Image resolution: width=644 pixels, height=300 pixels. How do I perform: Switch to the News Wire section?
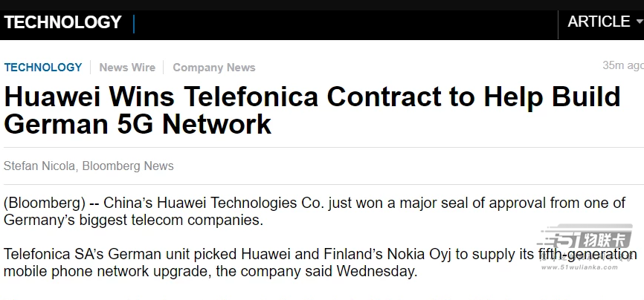tap(127, 68)
